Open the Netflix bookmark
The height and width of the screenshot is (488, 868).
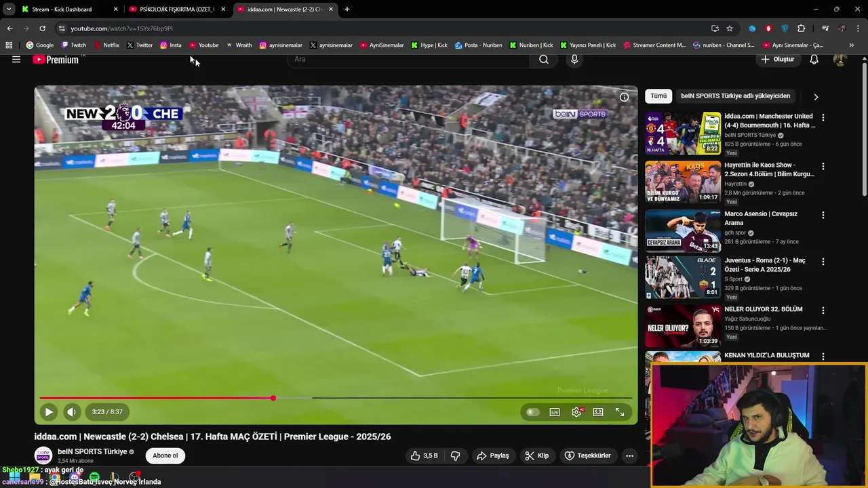click(x=106, y=45)
